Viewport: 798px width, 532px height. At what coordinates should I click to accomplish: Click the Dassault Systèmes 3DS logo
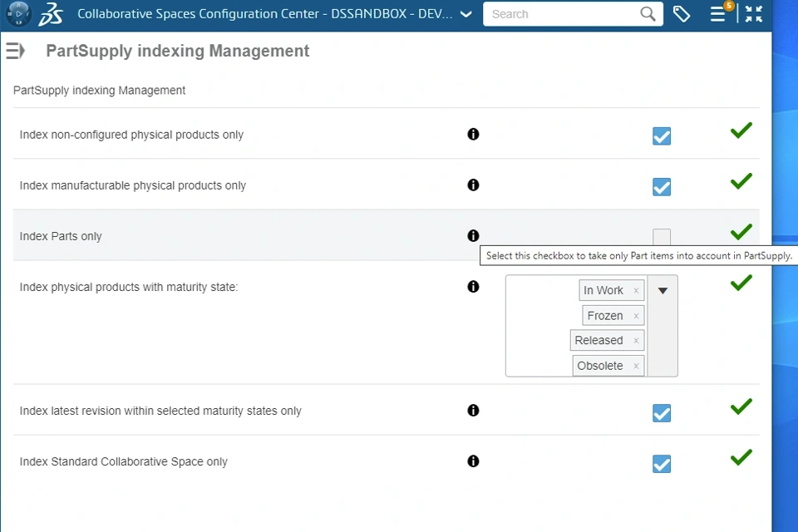pyautogui.click(x=51, y=14)
